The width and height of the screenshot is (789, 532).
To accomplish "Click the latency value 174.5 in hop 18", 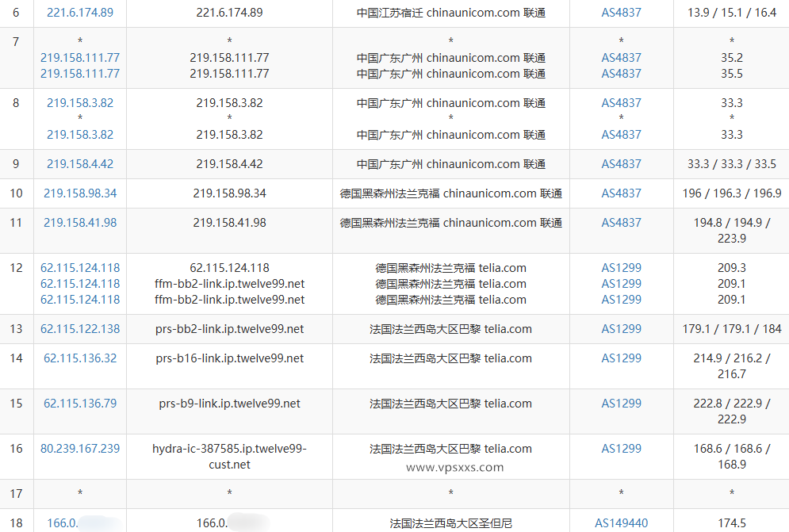I will click(x=732, y=523).
